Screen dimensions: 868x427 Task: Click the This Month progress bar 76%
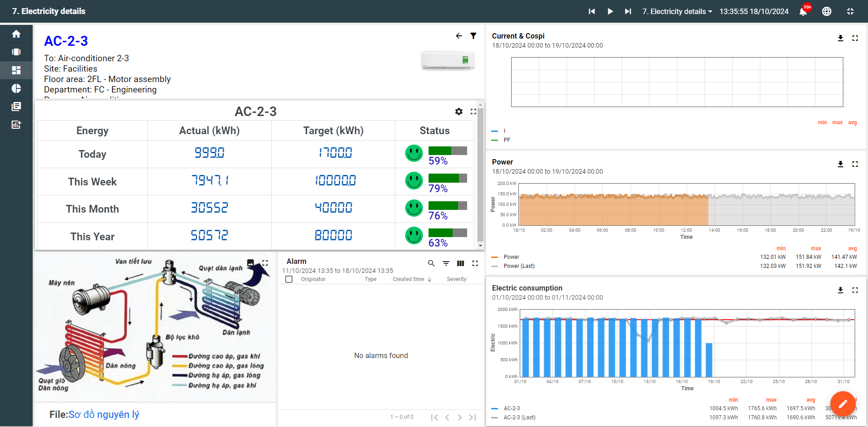[448, 206]
